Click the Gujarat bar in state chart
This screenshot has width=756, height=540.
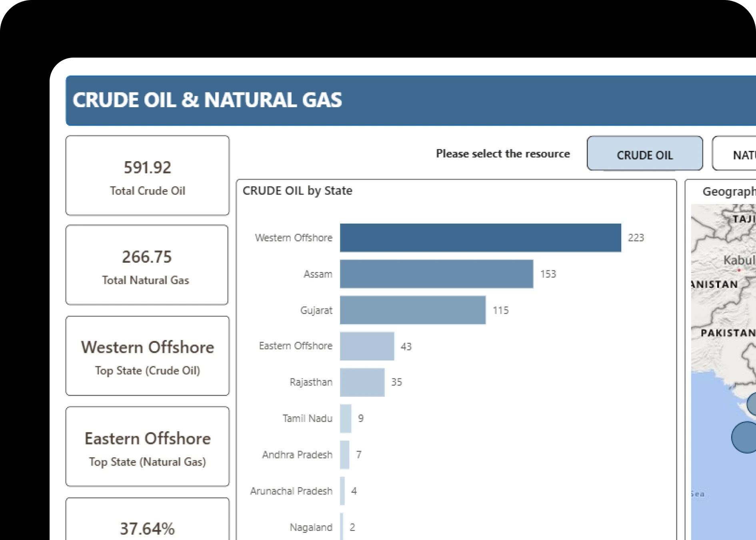pyautogui.click(x=412, y=310)
